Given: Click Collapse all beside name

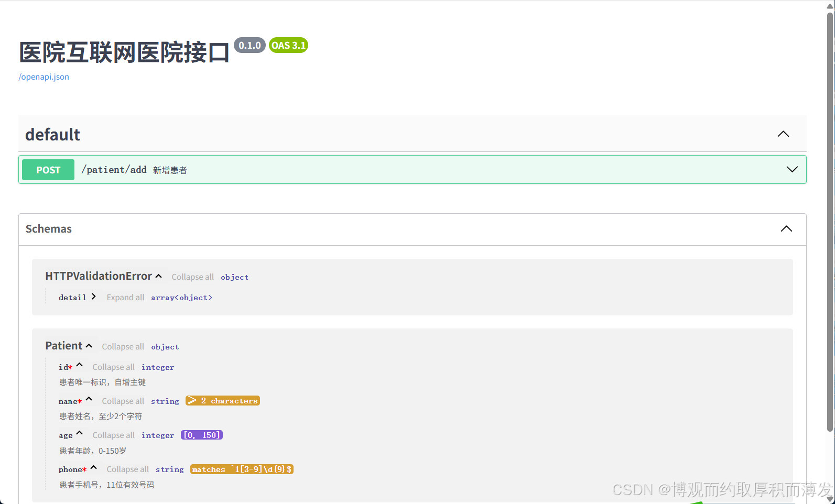Looking at the screenshot, I should pos(123,401).
